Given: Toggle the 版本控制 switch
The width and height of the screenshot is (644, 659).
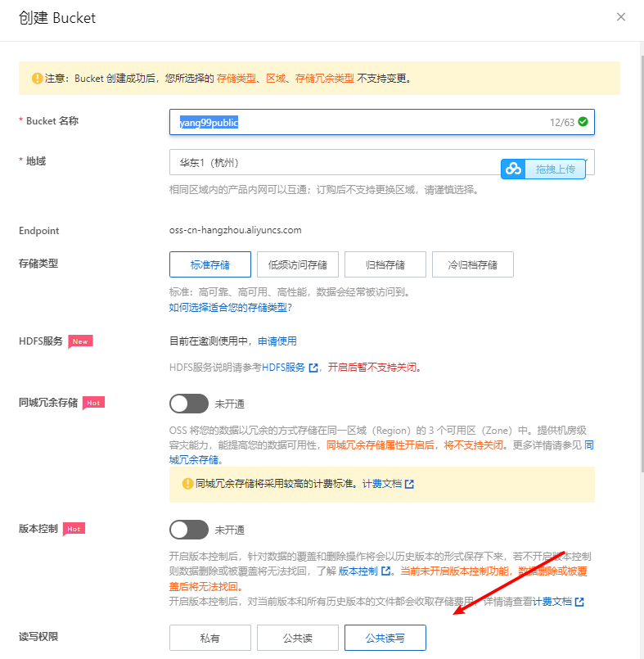Looking at the screenshot, I should point(189,530).
